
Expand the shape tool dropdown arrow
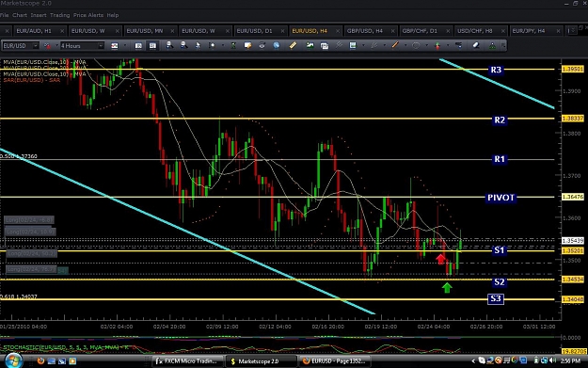pos(426,46)
